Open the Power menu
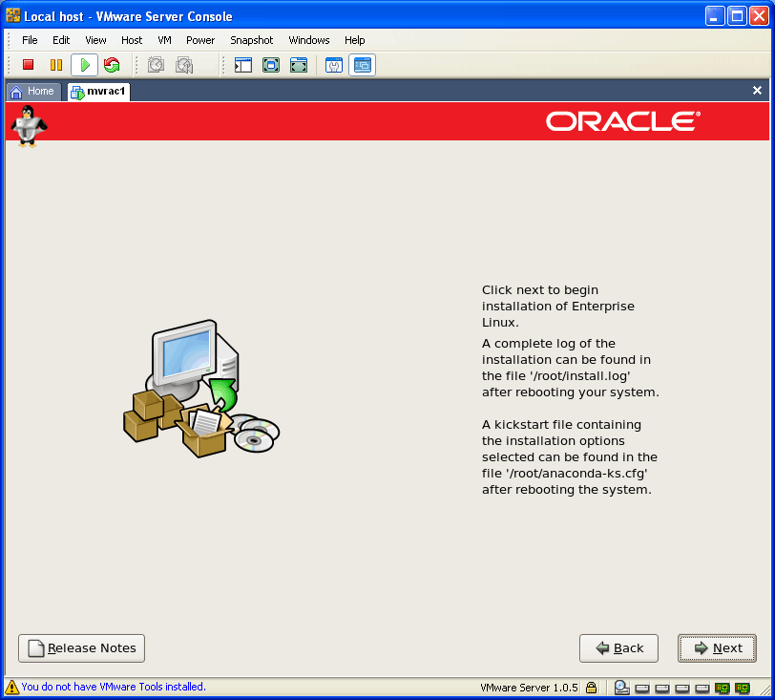The height and width of the screenshot is (700, 775). (x=200, y=40)
